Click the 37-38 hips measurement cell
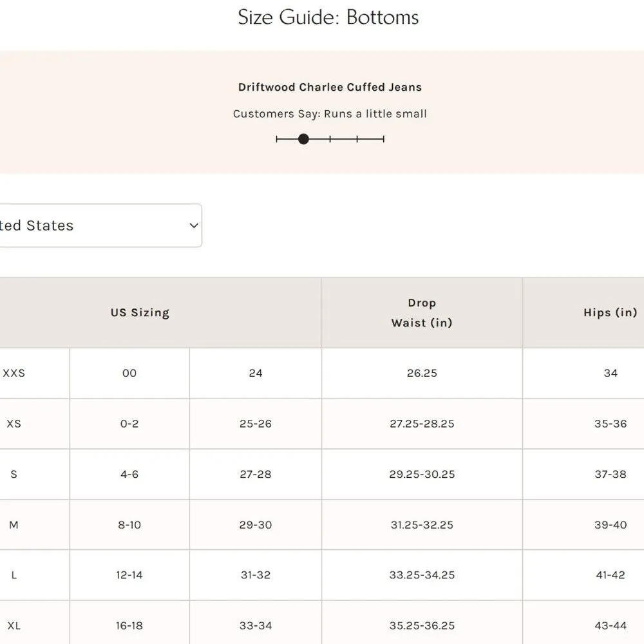 [610, 474]
